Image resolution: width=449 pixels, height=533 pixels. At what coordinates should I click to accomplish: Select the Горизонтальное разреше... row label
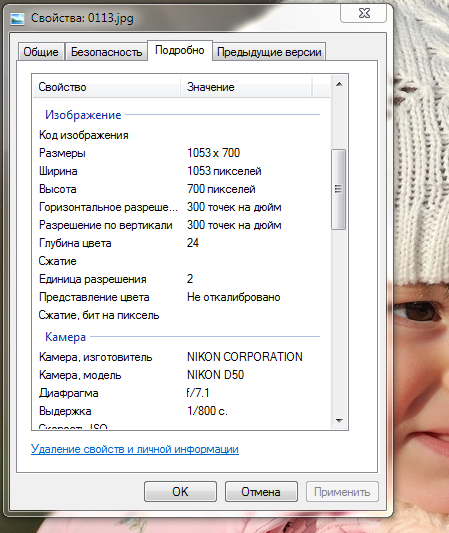[x=108, y=207]
